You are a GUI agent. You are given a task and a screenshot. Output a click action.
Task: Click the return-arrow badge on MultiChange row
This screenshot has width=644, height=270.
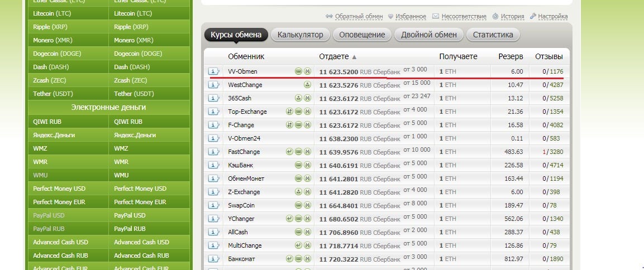(299, 245)
